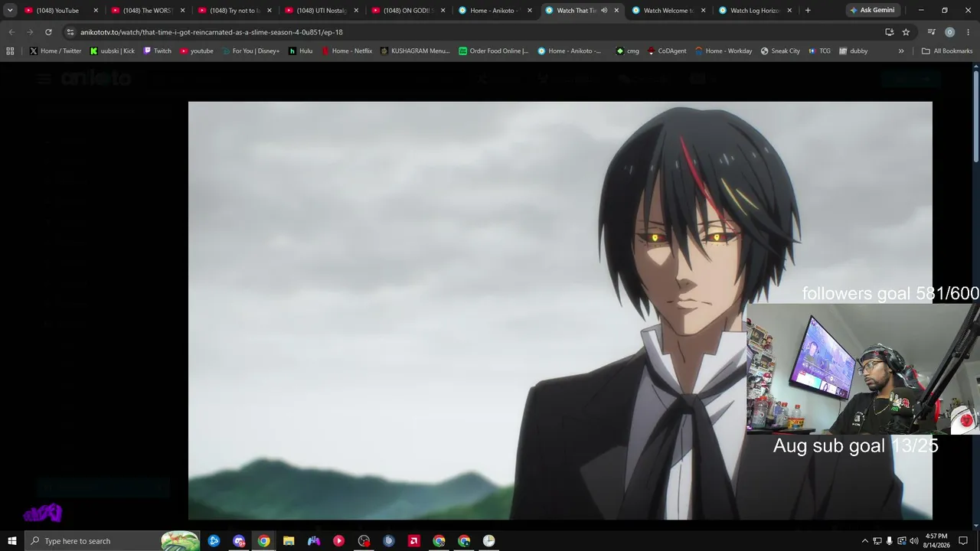Screen dimensions: 980x551
Task: Switch to the Watch Log Horizon tab
Action: (x=756, y=11)
